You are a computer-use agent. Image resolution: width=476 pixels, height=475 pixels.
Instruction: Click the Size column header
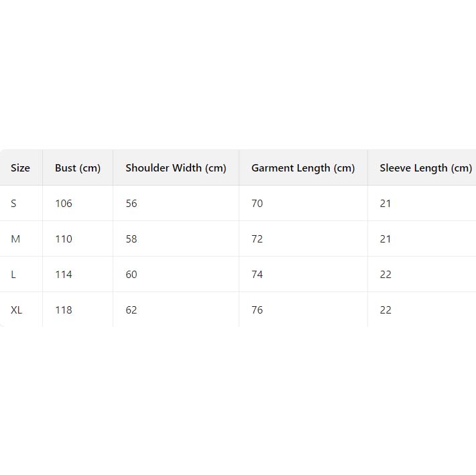[x=20, y=168]
